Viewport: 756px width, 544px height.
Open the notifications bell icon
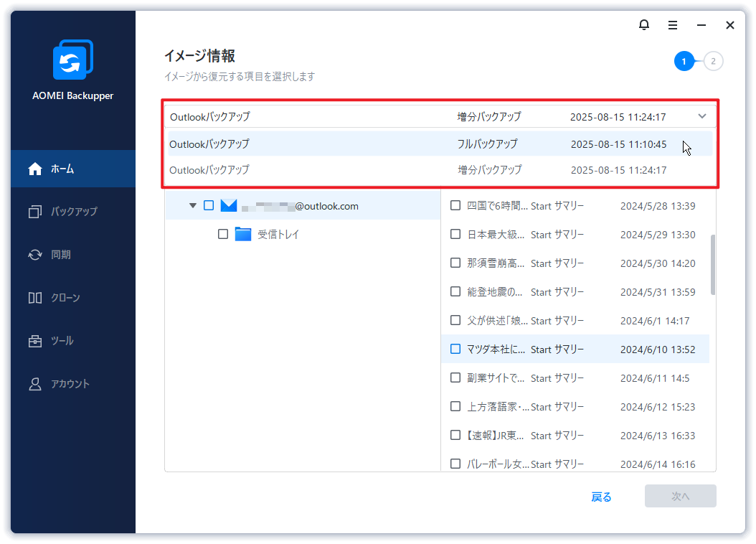(x=643, y=24)
